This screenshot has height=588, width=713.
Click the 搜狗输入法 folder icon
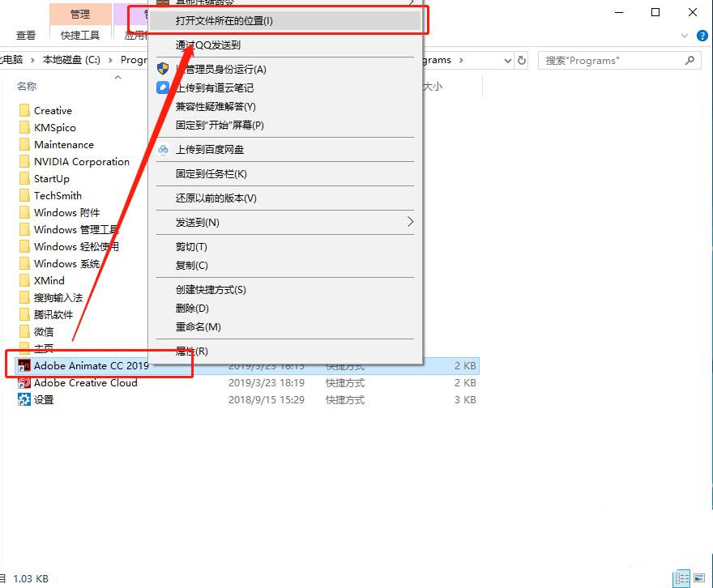point(24,297)
